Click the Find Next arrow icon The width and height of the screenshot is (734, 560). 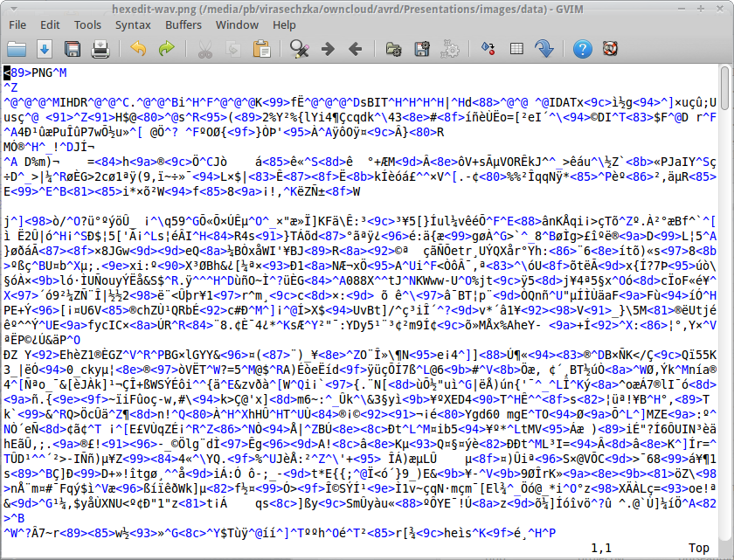(328, 49)
